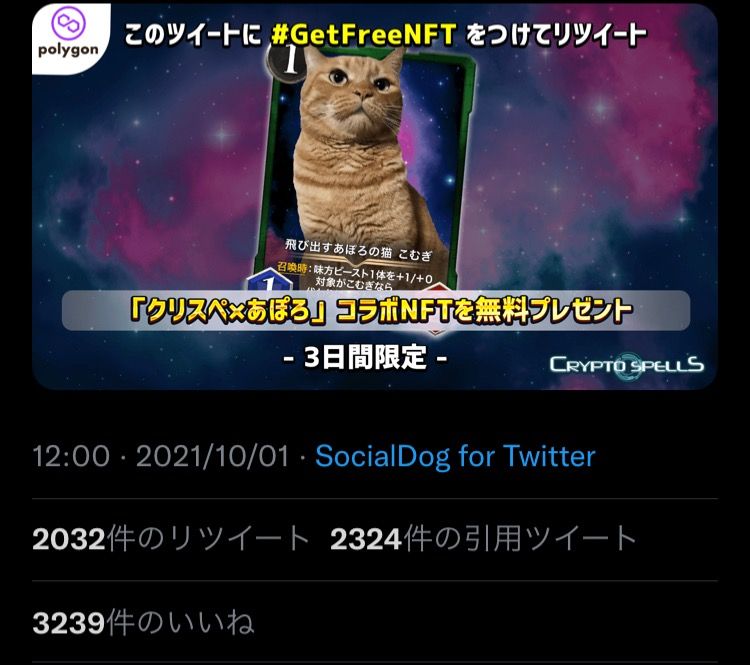
Task: View the 3239件のいいね list
Action: (x=143, y=623)
